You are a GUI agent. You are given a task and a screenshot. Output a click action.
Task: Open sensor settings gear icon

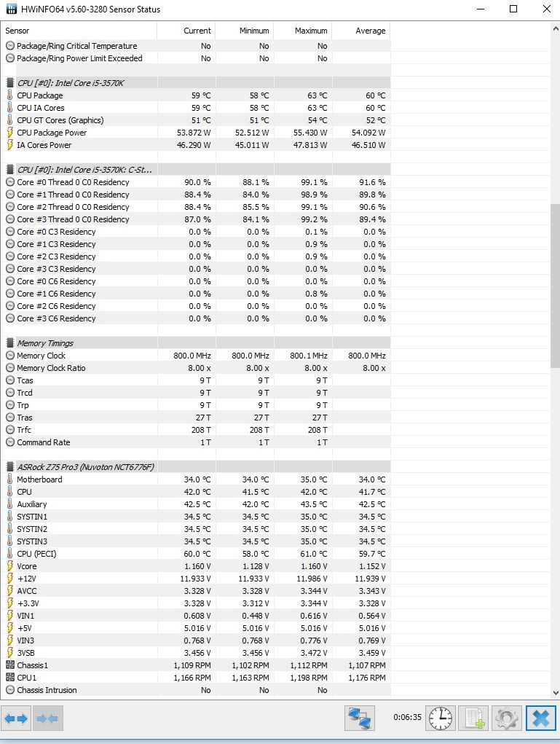[507, 718]
